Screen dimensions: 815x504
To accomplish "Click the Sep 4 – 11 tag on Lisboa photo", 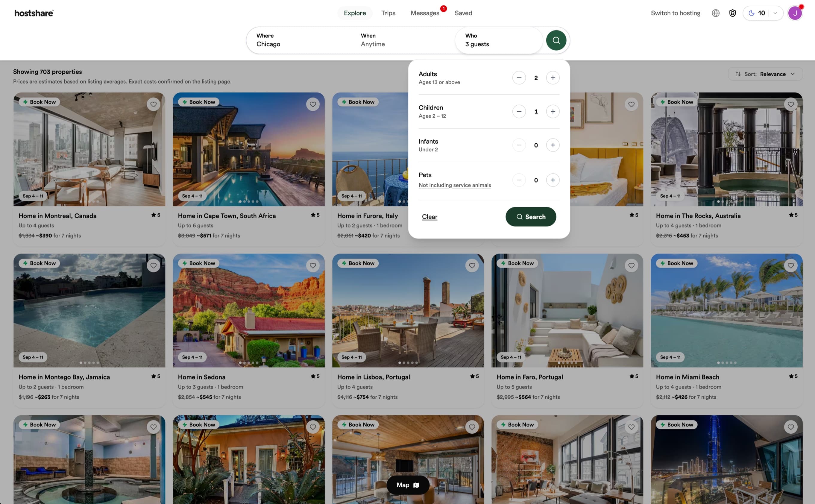I will tap(351, 357).
